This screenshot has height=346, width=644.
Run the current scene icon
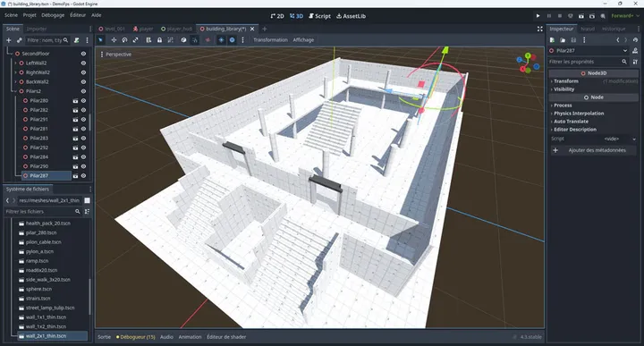pos(581,16)
